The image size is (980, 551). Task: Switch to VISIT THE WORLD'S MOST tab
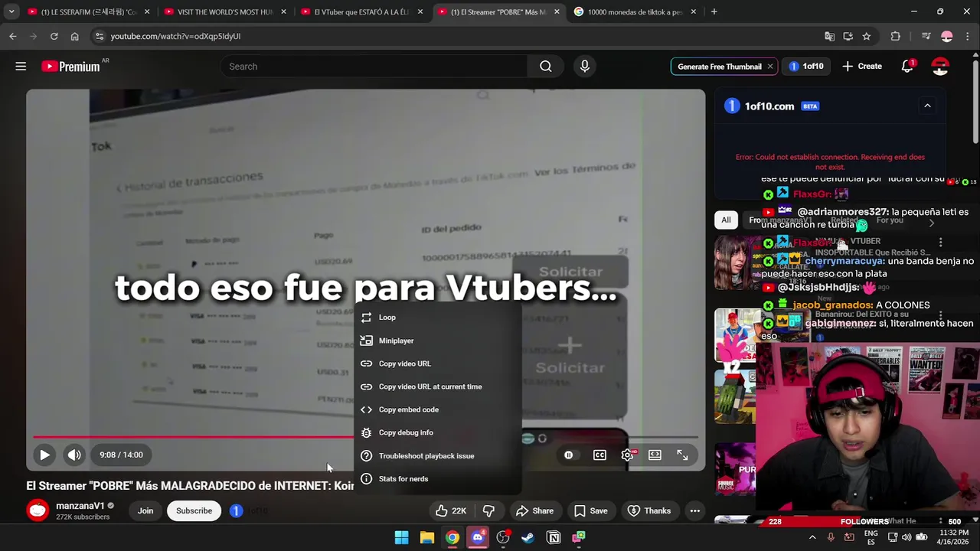226,11
